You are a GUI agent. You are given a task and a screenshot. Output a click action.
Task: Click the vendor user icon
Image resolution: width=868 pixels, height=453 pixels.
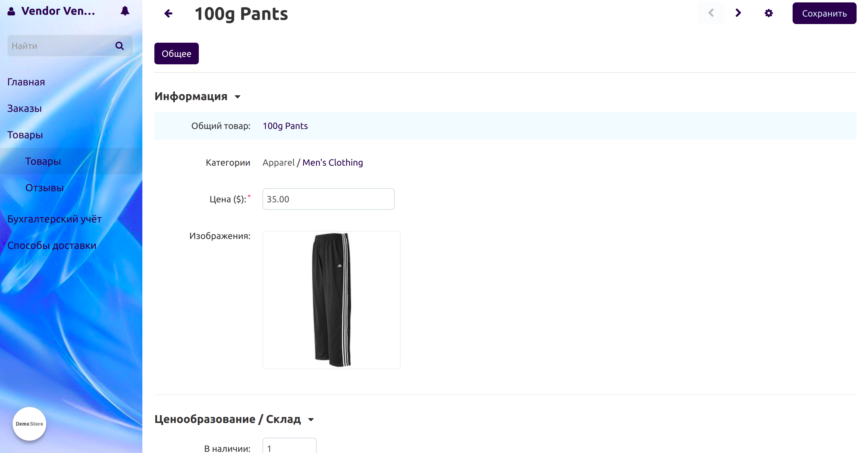click(11, 11)
